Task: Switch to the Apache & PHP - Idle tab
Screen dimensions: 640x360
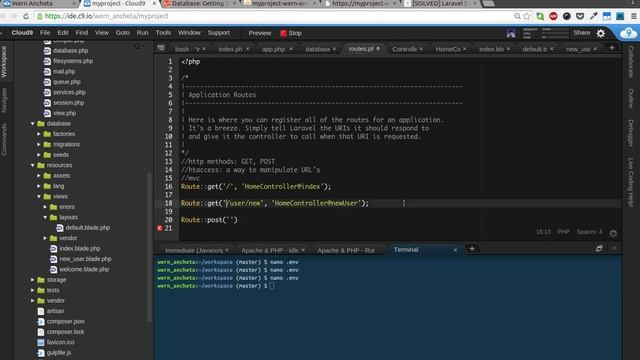Action: [x=270, y=250]
